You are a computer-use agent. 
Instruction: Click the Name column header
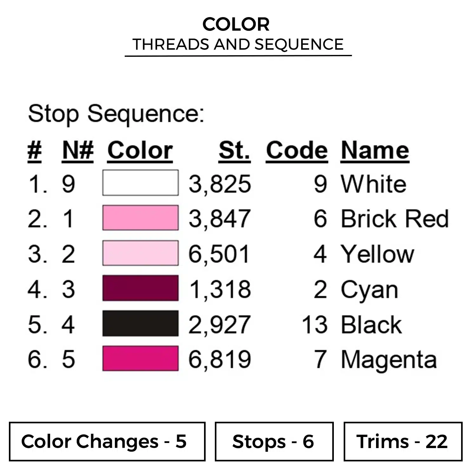click(375, 150)
